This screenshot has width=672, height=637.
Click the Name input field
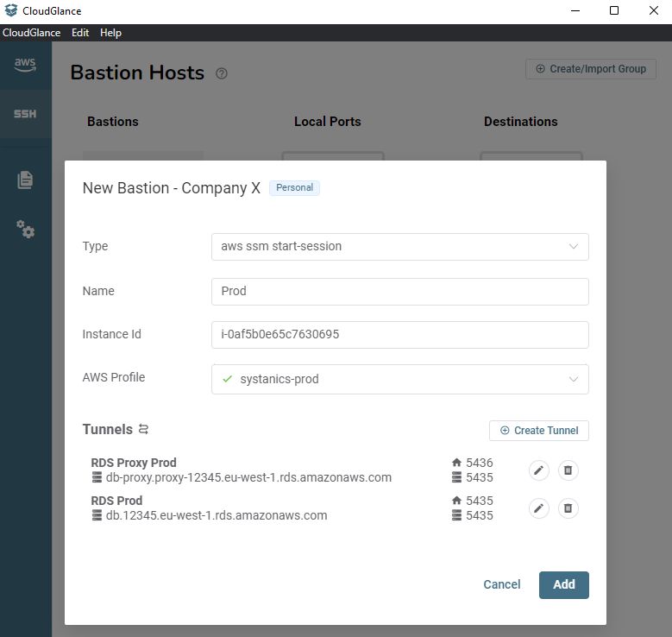[x=400, y=292]
